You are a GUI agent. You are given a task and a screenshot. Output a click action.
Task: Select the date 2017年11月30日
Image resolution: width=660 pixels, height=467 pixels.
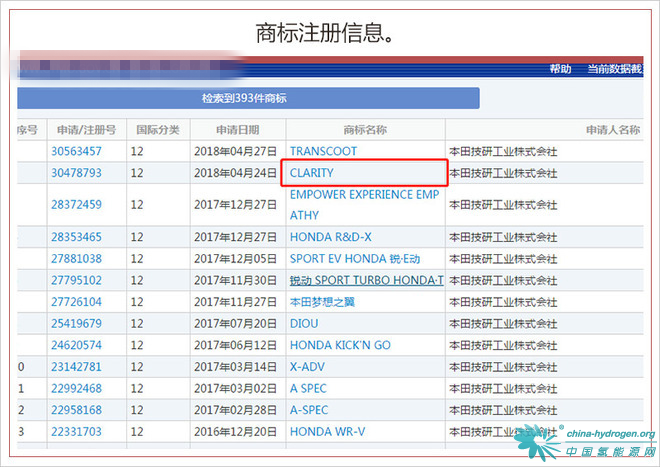[235, 280]
